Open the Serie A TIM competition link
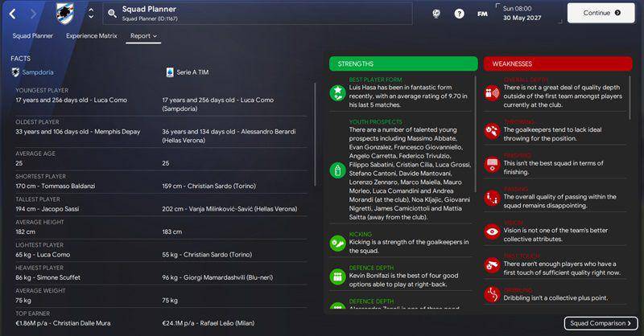 (x=192, y=72)
